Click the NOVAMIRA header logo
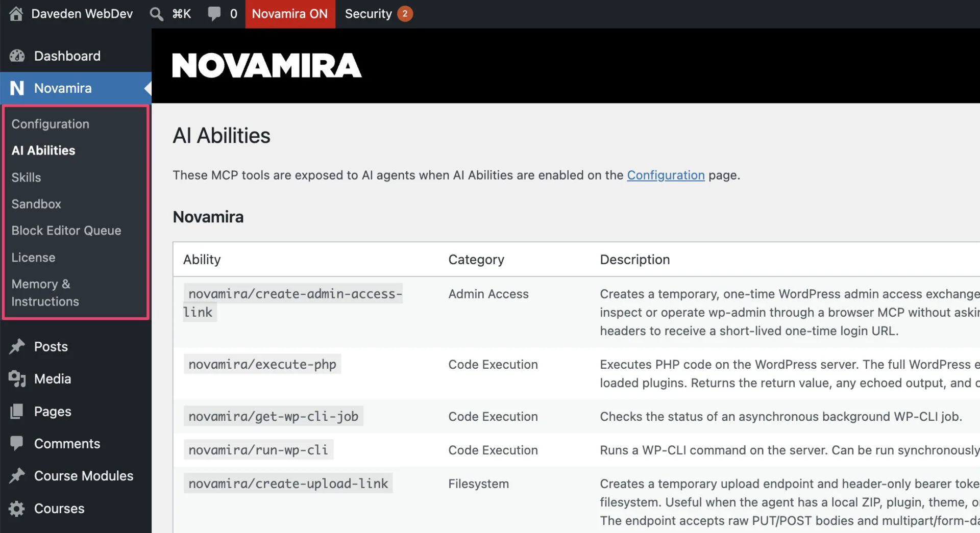Screen dimensions: 980x533 [267, 66]
